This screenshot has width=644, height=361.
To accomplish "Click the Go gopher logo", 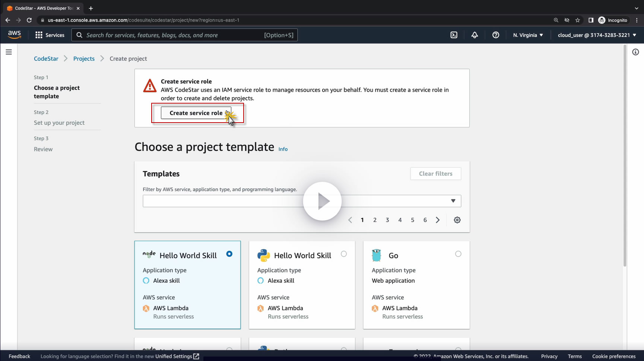I will tap(377, 255).
